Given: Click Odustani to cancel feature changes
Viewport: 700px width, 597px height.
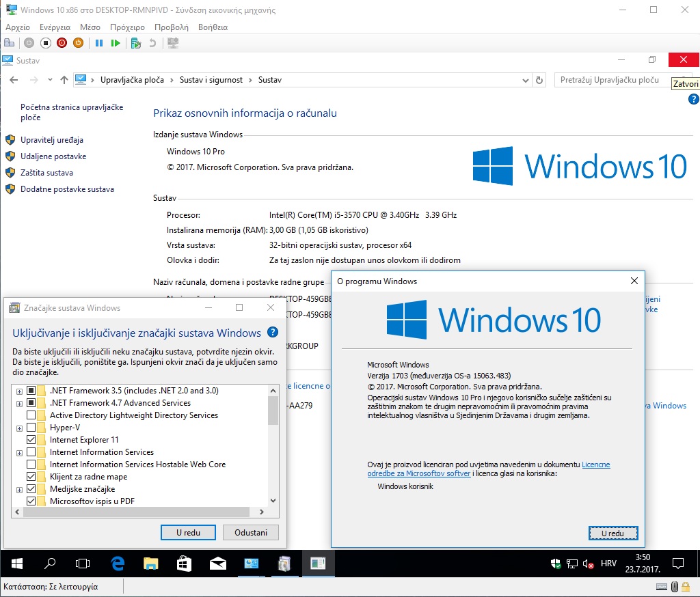Looking at the screenshot, I should pyautogui.click(x=251, y=532).
